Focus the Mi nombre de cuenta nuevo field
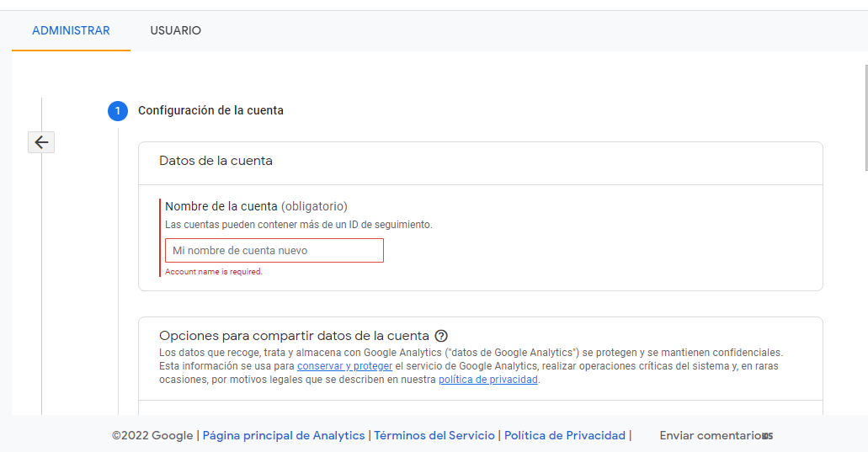The image size is (868, 452). point(274,251)
